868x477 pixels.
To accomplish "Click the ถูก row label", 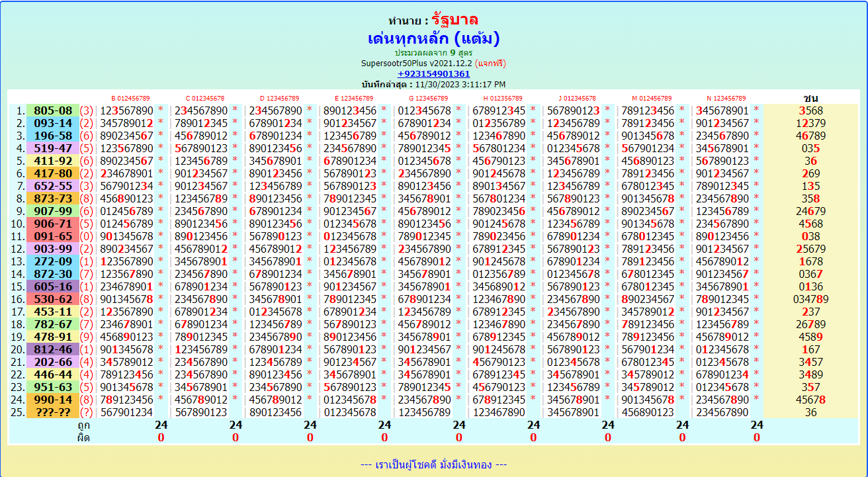I will point(83,425).
